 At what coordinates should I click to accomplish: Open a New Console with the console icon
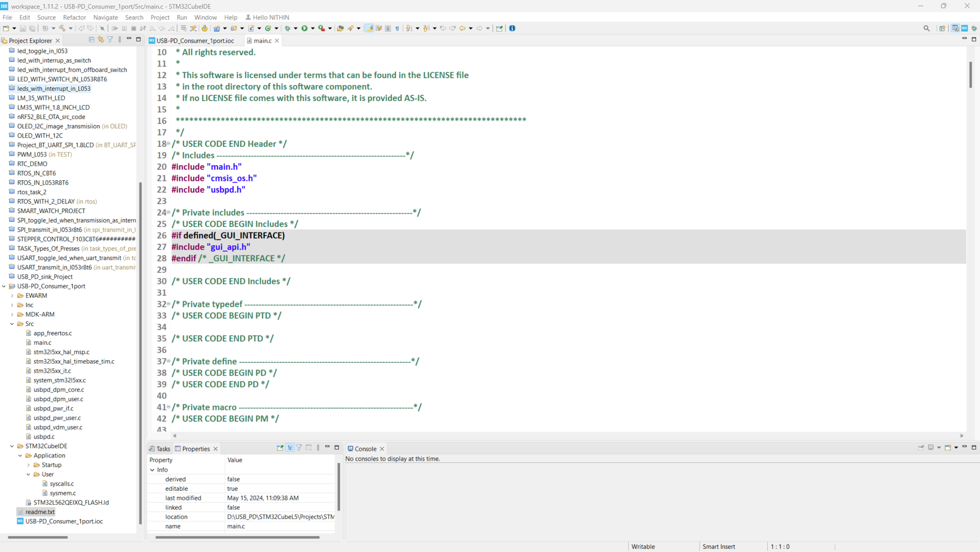point(948,448)
